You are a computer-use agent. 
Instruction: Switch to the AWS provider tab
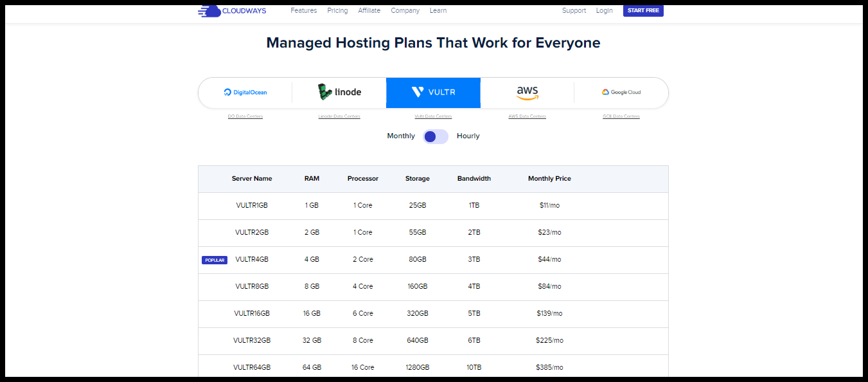(527, 93)
